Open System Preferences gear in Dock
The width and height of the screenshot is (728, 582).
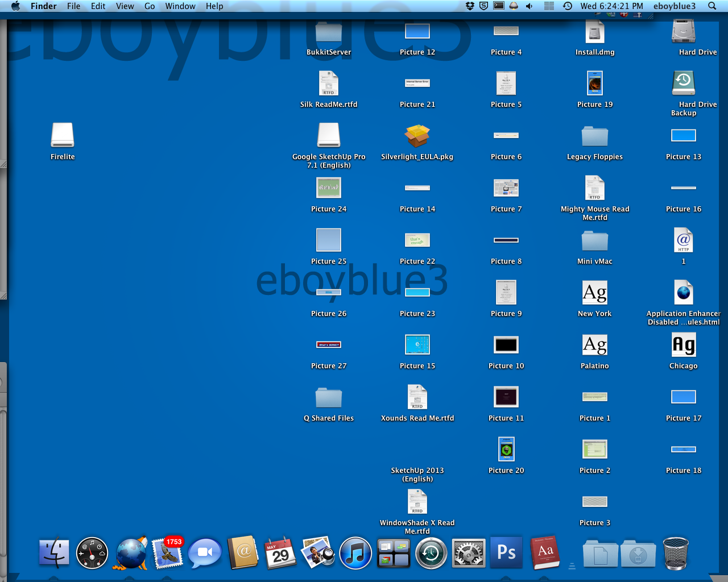[469, 553]
